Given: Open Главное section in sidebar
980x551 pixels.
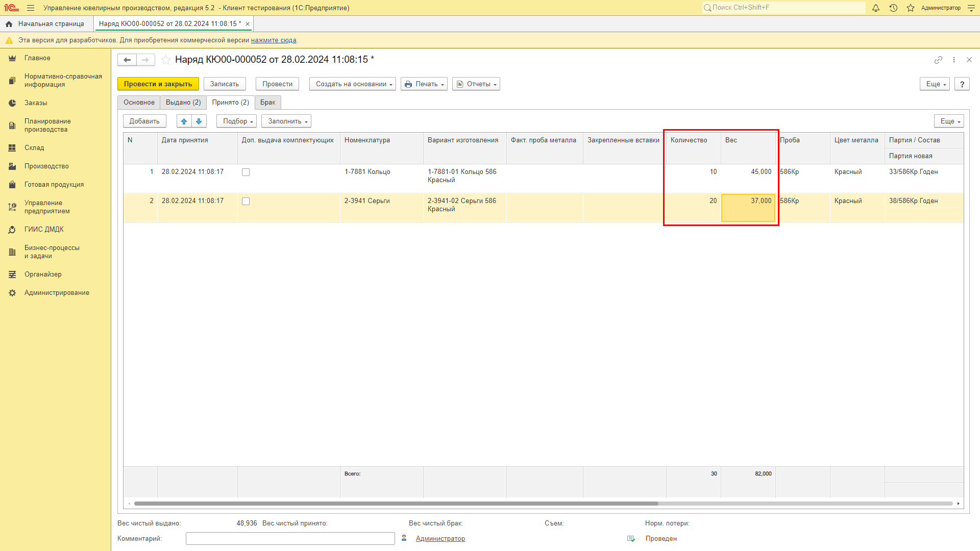Looking at the screenshot, I should click(37, 58).
